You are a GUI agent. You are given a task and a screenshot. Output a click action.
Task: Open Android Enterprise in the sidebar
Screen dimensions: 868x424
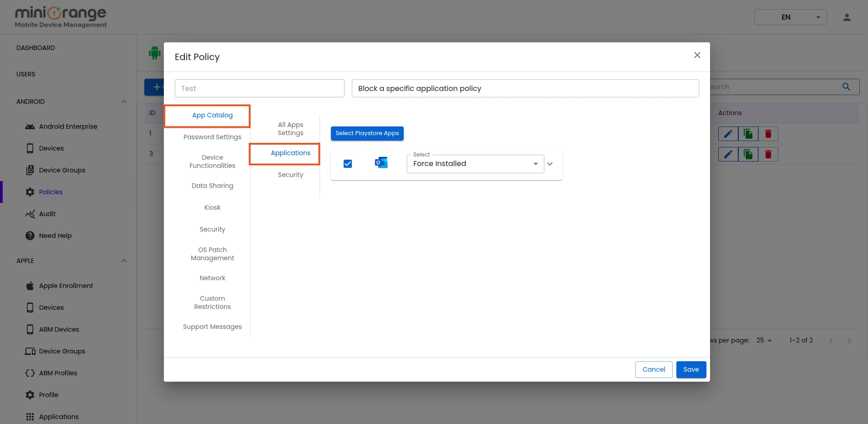(x=67, y=126)
